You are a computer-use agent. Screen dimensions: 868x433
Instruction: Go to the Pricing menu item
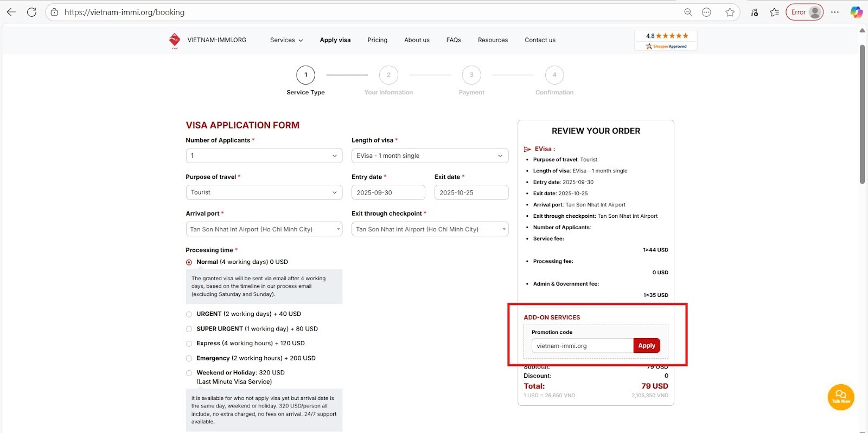pos(377,40)
